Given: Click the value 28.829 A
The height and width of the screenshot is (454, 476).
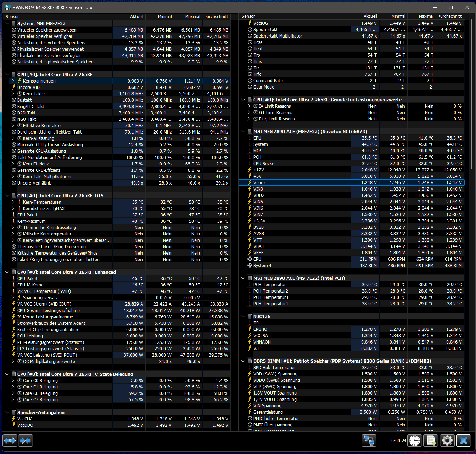Looking at the screenshot, I should pyautogui.click(x=134, y=304).
